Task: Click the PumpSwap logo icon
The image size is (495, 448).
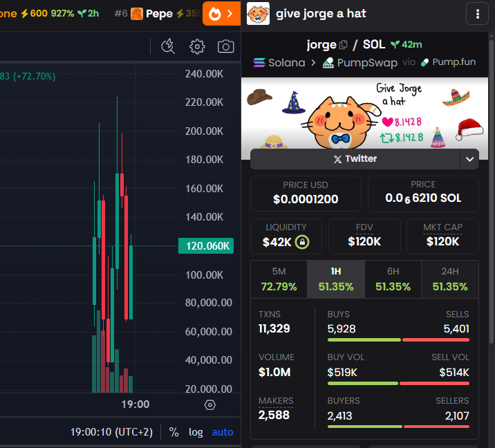Action: coord(328,62)
